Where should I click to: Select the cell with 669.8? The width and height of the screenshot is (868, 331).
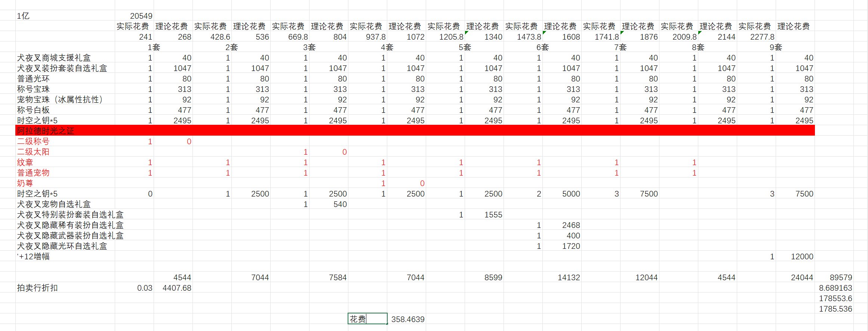[290, 37]
